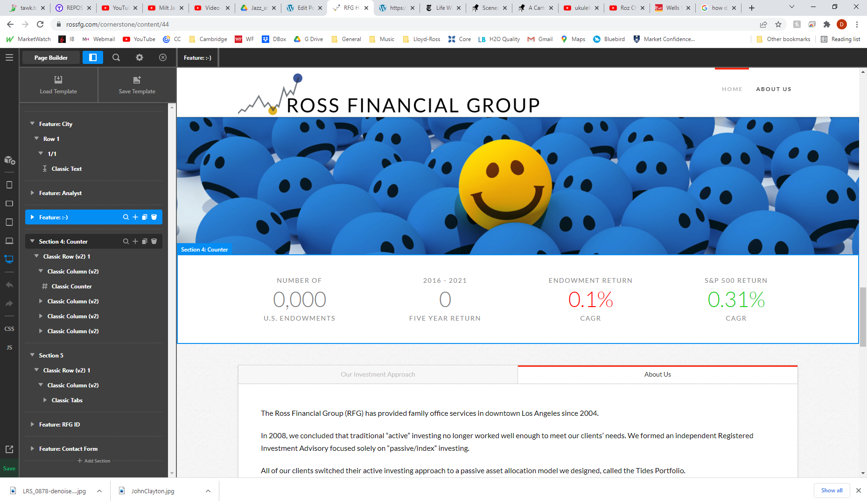This screenshot has width=867, height=504.
Task: Switch preview to laptop device icon
Action: tap(9, 241)
